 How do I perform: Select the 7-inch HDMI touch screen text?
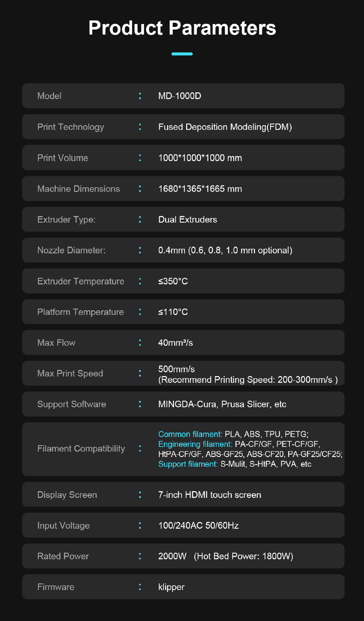pos(209,495)
